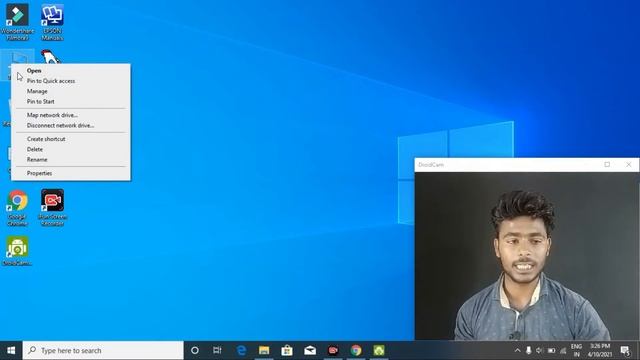
Task: Open the Wondershare Filmora desktop shortcut
Action: (17, 22)
